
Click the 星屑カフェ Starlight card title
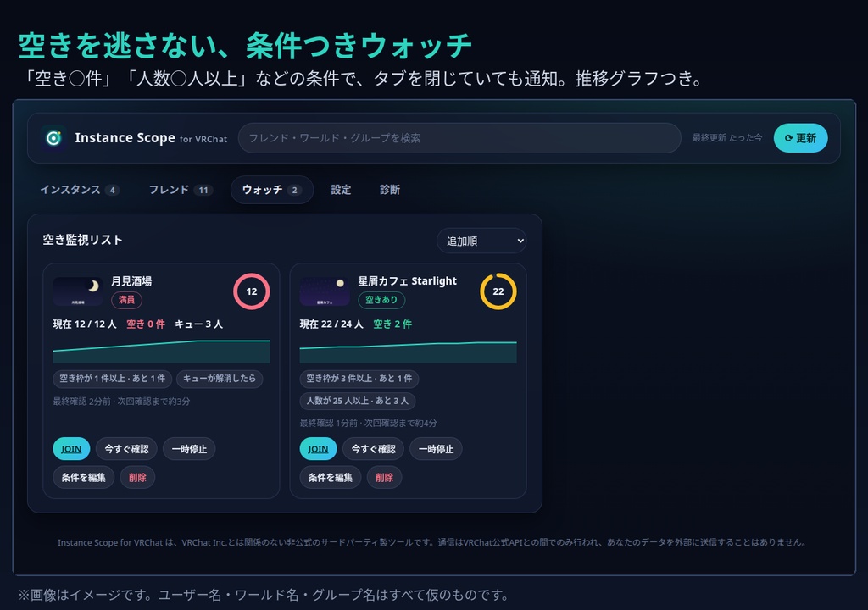click(408, 281)
